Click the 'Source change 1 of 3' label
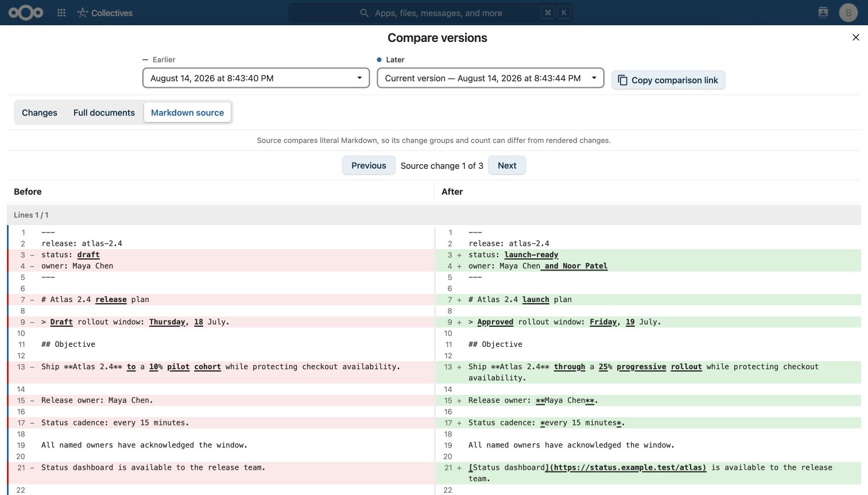 click(x=442, y=165)
